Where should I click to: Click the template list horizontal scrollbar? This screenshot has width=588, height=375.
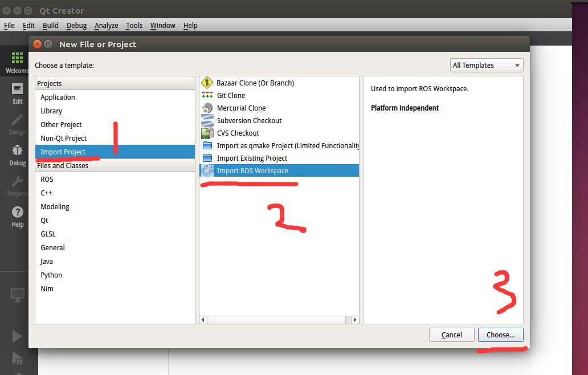[276, 320]
